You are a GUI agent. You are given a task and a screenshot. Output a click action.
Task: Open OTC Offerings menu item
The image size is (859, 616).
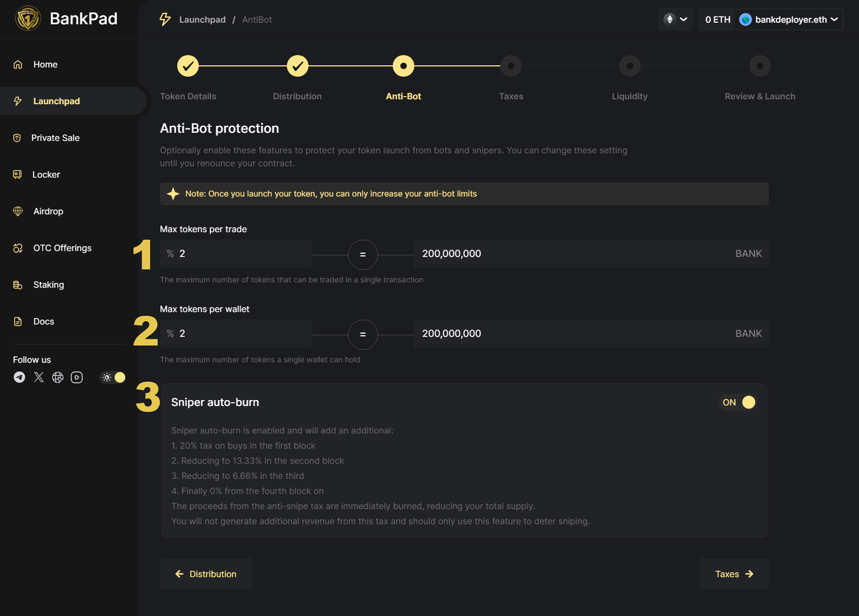pos(62,248)
